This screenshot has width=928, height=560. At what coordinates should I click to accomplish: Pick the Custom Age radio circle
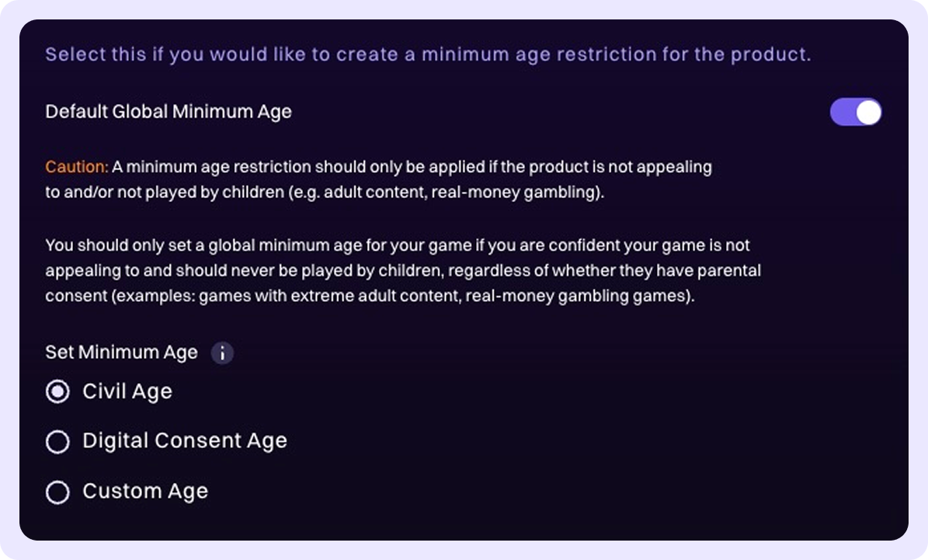tap(57, 492)
